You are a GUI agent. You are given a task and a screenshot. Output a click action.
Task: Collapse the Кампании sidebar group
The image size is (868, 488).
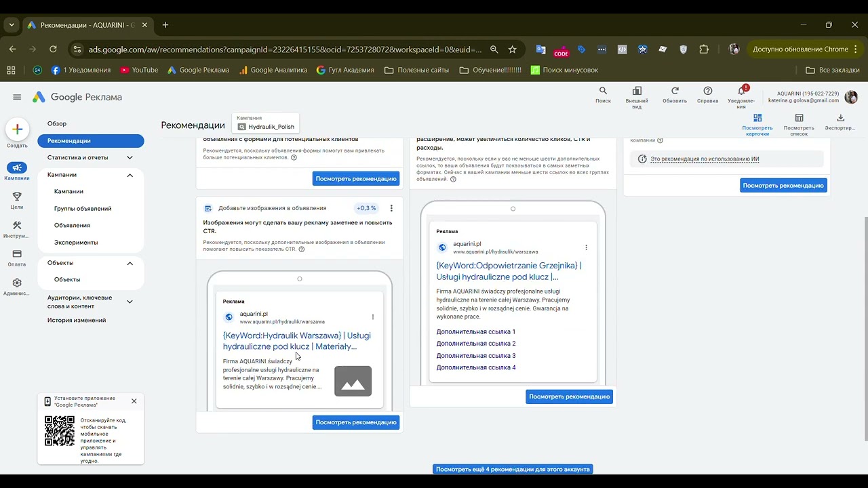(130, 175)
